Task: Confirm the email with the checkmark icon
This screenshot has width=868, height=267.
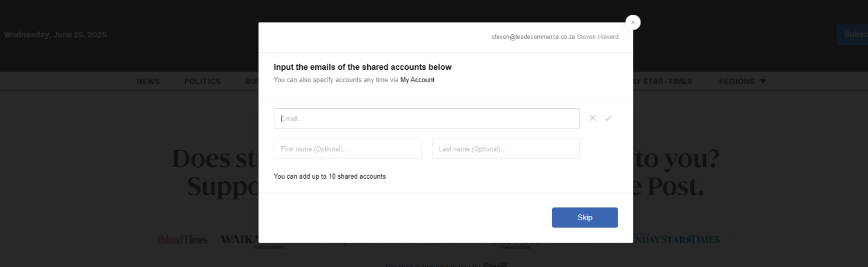Action: point(608,118)
